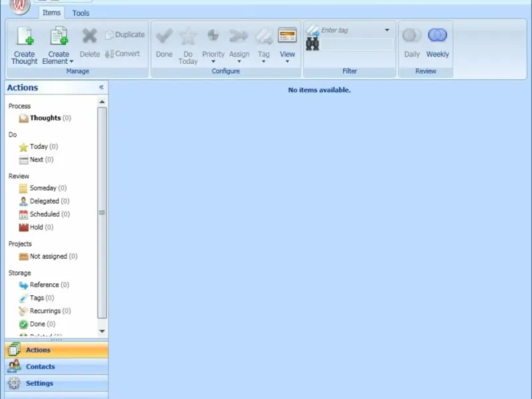Click the Convert button
532x399 pixels.
(x=122, y=54)
